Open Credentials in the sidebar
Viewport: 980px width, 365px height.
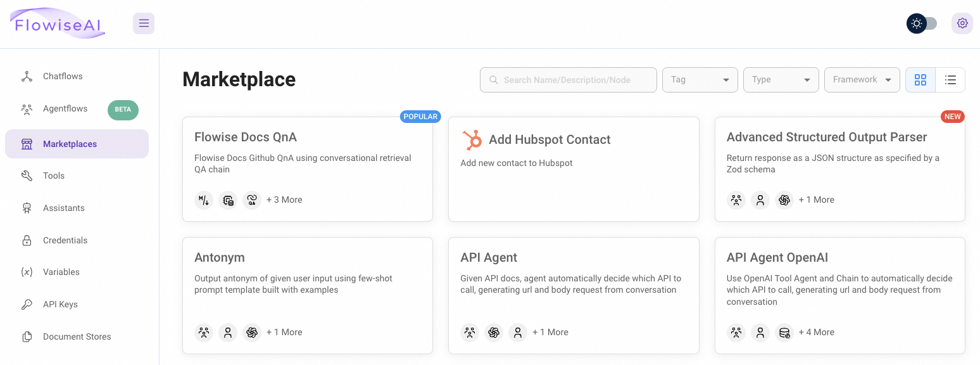pyautogui.click(x=77, y=240)
